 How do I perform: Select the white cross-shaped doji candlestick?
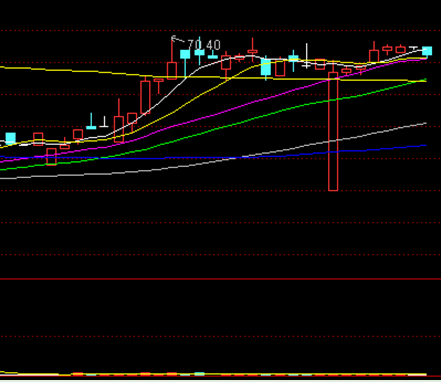(306, 56)
